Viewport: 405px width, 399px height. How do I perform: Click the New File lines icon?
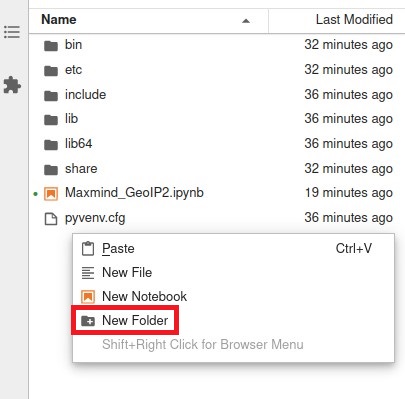point(88,273)
